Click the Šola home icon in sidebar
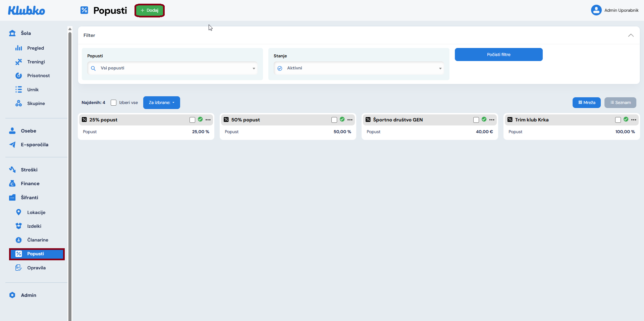 tap(12, 33)
